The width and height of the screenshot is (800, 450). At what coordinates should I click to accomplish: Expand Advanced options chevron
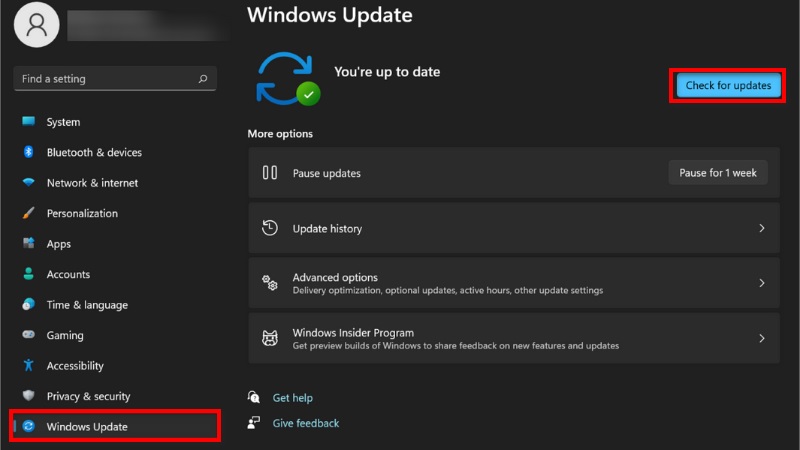point(762,283)
